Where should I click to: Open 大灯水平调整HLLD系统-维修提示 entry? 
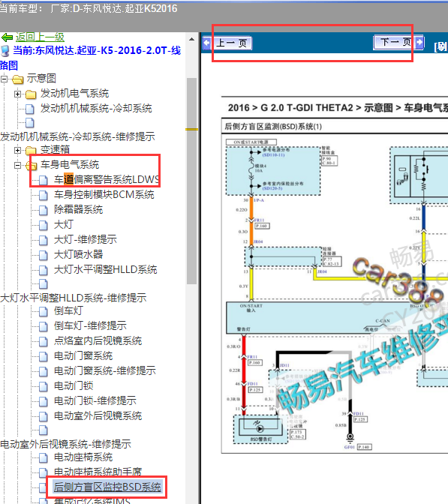click(x=74, y=298)
